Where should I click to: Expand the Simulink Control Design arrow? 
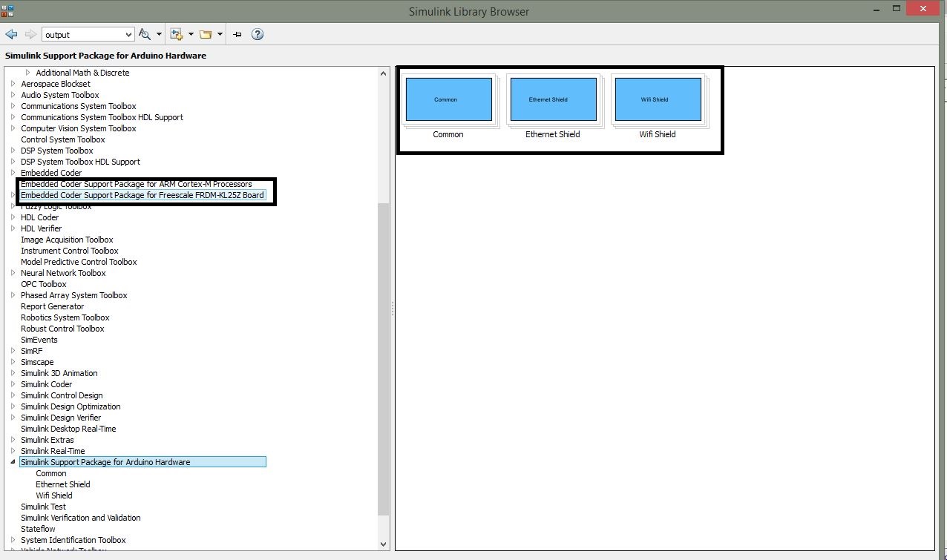13,395
